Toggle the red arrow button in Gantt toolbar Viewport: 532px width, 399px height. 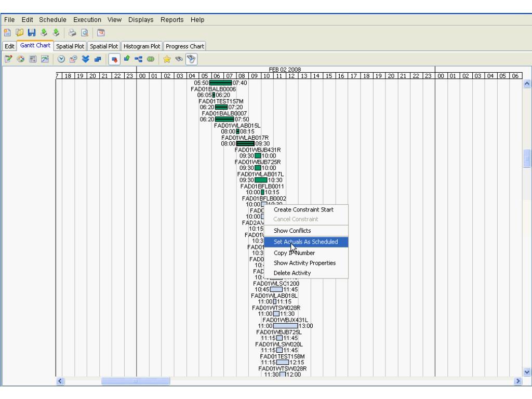pyautogui.click(x=114, y=59)
